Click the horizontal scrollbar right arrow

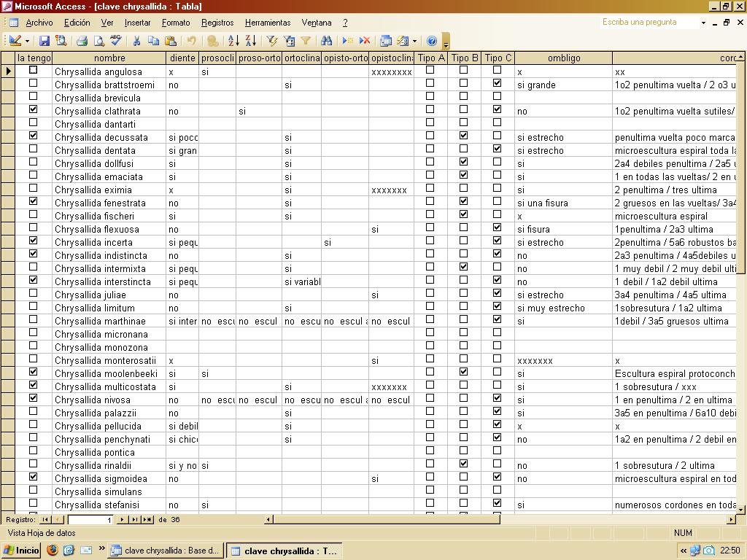pos(732,519)
